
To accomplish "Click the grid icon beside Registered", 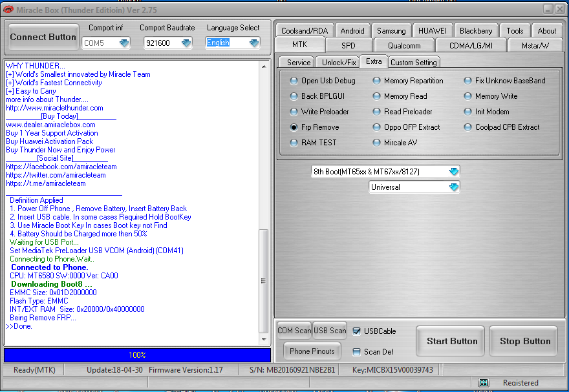I will pos(483,382).
